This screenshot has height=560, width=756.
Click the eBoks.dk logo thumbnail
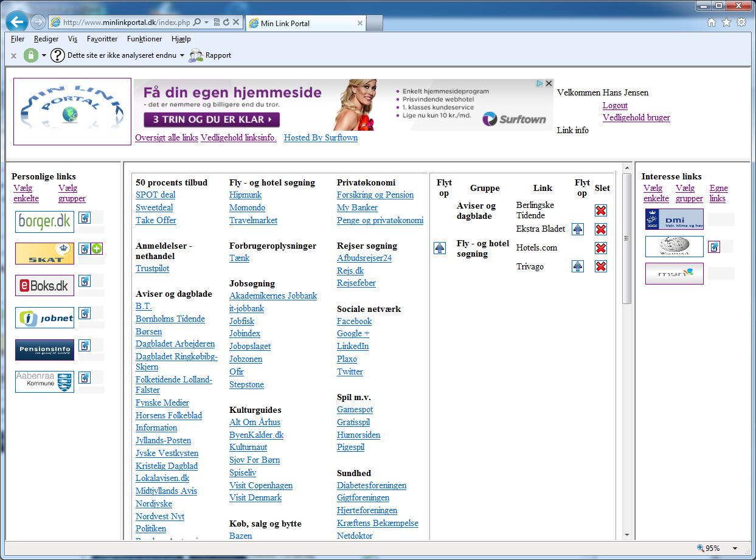tap(44, 286)
